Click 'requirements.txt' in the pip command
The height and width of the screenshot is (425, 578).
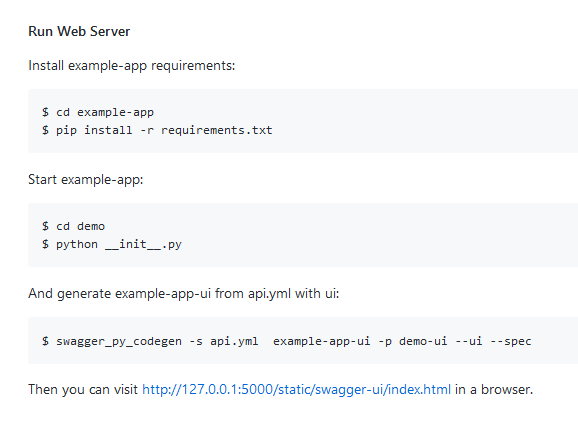(217, 130)
